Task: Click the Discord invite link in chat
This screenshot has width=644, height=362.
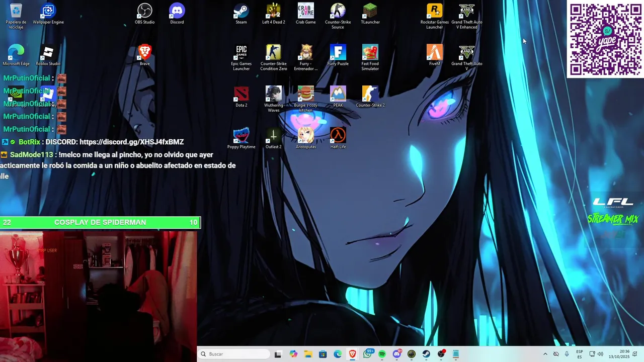Action: point(132,142)
